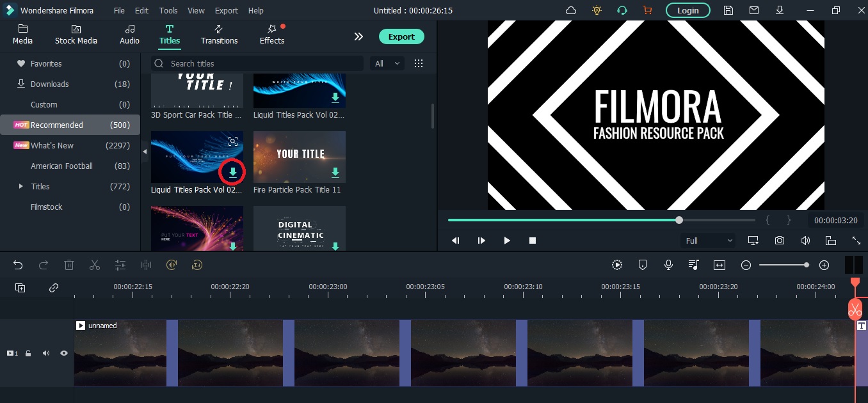
Task: Save project with floppy disk icon
Action: point(728,10)
